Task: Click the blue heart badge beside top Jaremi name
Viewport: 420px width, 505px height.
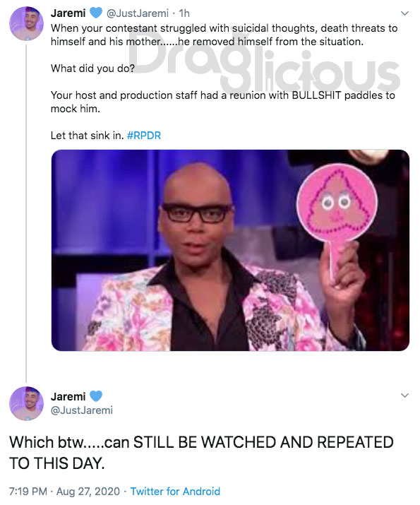Action: click(95, 13)
